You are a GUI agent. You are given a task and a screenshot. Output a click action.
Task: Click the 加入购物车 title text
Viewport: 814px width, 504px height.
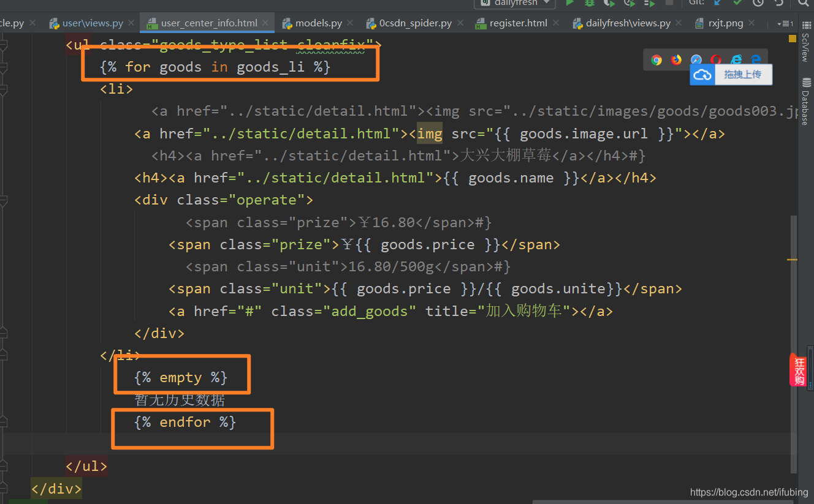(x=524, y=310)
